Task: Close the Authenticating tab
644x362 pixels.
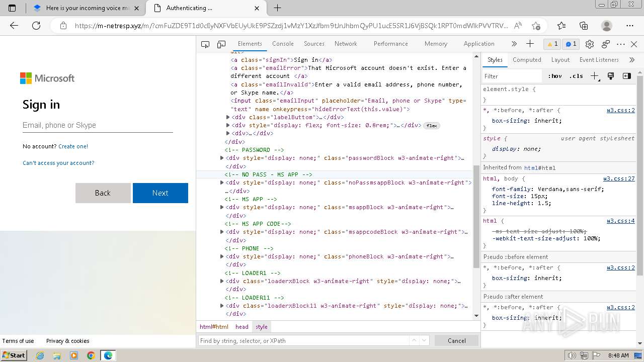Action: 257,8
